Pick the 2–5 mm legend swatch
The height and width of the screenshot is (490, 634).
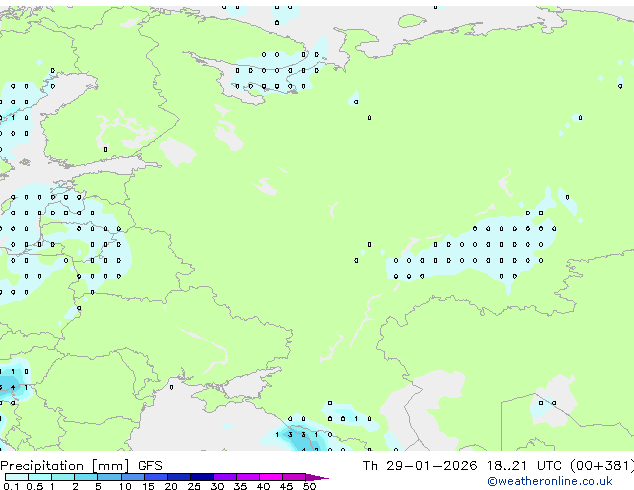(x=86, y=477)
